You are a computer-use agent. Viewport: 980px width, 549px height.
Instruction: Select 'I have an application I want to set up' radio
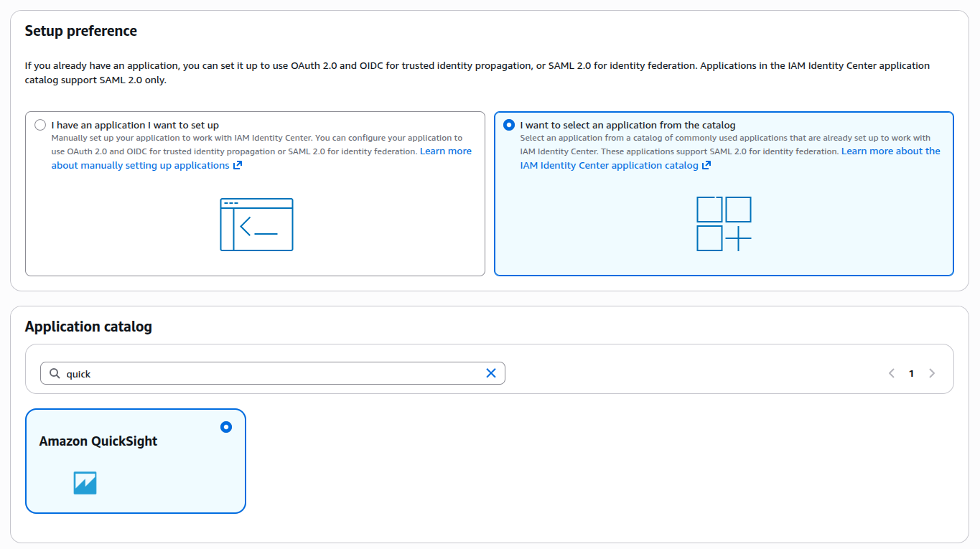pos(40,125)
